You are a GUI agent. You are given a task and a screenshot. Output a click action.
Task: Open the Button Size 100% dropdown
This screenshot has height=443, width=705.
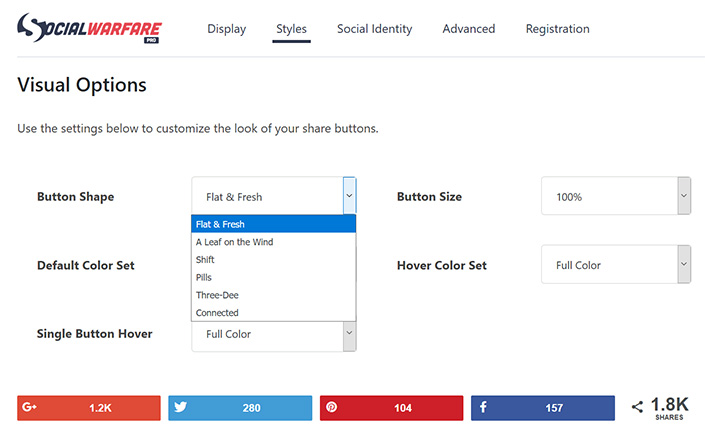pyautogui.click(x=616, y=196)
